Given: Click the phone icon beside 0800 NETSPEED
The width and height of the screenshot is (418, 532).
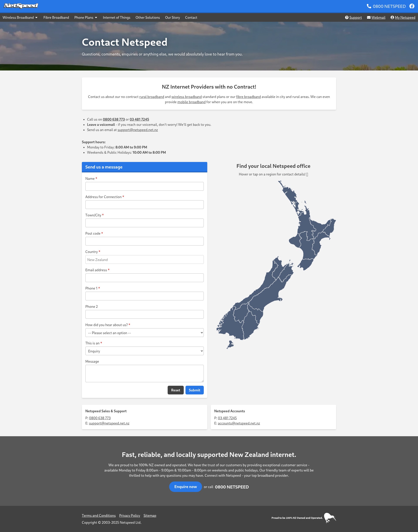Looking at the screenshot, I should (x=369, y=6).
